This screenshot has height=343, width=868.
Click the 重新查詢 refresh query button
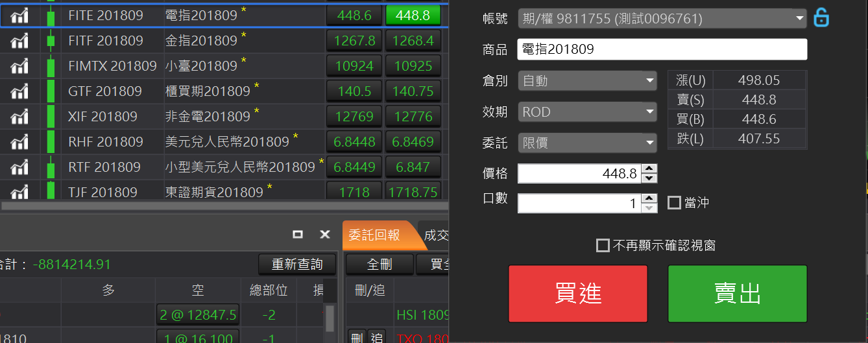pos(297,265)
